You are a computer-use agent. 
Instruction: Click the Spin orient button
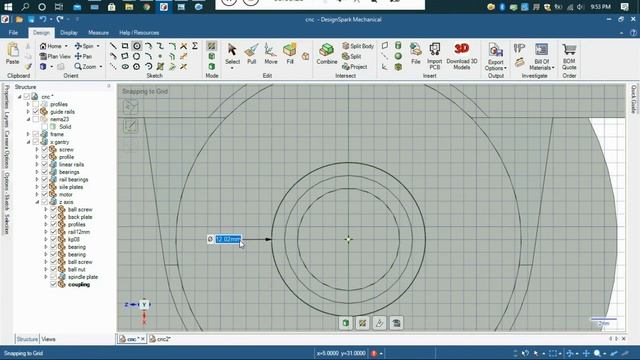(x=84, y=46)
